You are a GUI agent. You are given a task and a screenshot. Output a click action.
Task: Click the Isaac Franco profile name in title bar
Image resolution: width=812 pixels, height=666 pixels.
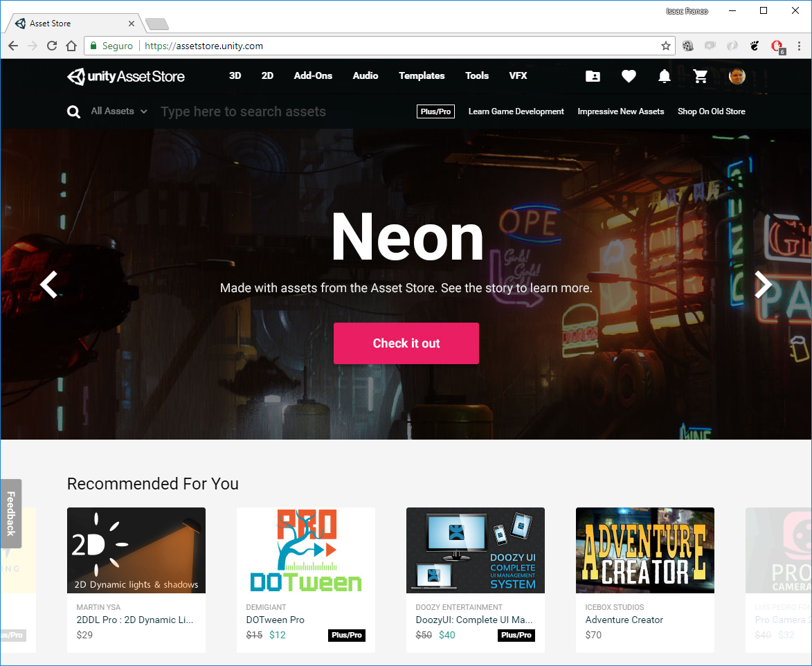(687, 11)
